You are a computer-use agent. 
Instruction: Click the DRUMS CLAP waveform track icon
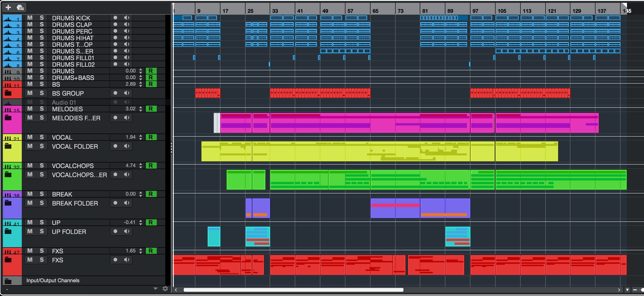(12, 24)
